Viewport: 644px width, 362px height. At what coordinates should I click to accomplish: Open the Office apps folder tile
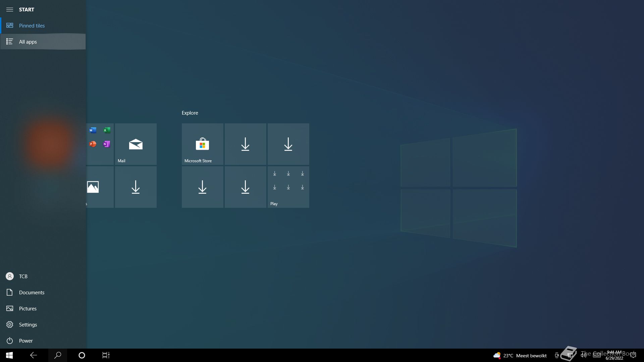pyautogui.click(x=100, y=144)
